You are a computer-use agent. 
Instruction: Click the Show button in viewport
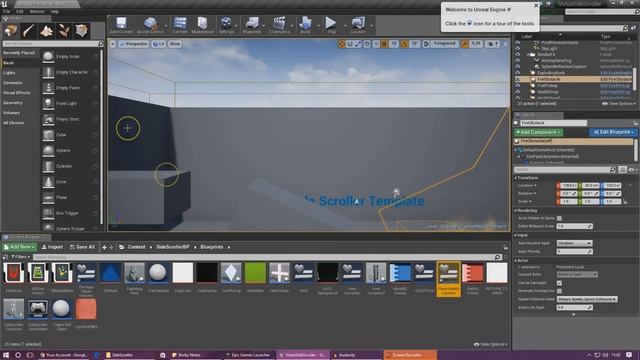point(175,44)
